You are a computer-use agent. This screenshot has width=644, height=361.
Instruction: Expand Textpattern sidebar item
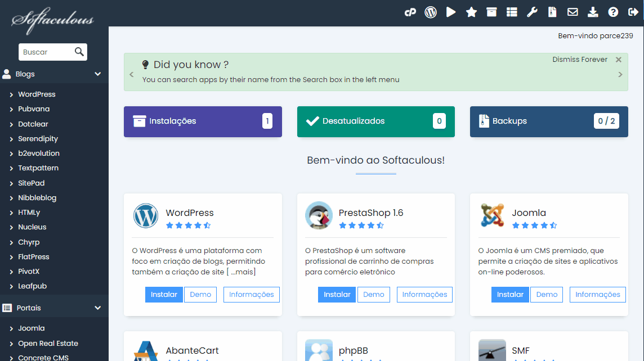pos(11,169)
